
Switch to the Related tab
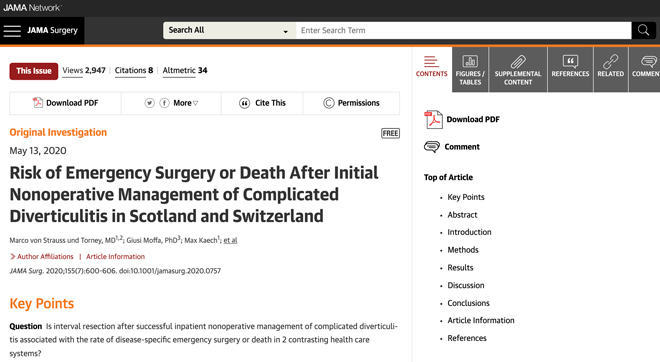coord(611,69)
